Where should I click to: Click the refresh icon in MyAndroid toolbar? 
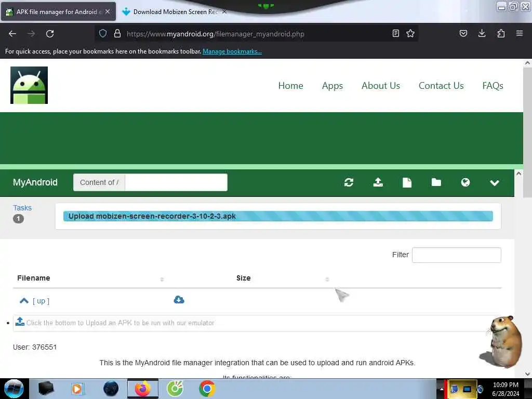[x=349, y=182]
